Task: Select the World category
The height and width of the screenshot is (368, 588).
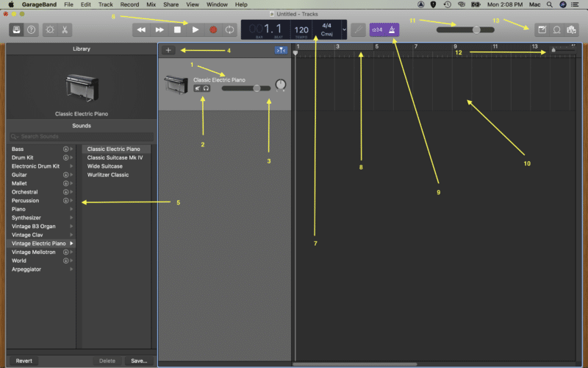Action: (41, 261)
